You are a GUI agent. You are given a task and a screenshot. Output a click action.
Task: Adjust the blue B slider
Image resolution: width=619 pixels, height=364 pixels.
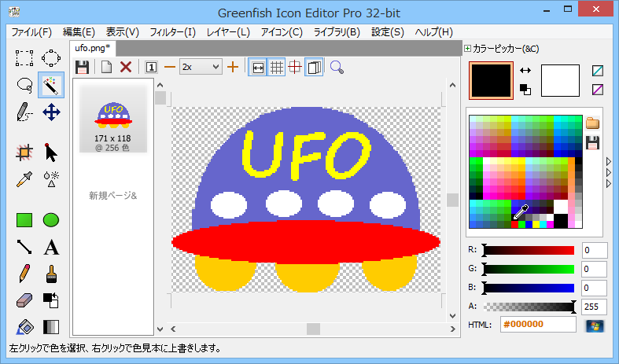click(529, 288)
